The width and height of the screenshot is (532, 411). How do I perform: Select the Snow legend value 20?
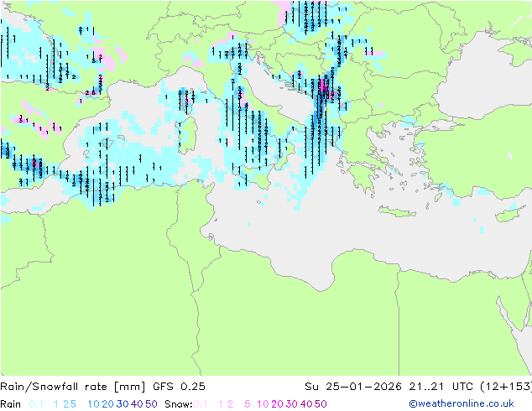coord(277,404)
